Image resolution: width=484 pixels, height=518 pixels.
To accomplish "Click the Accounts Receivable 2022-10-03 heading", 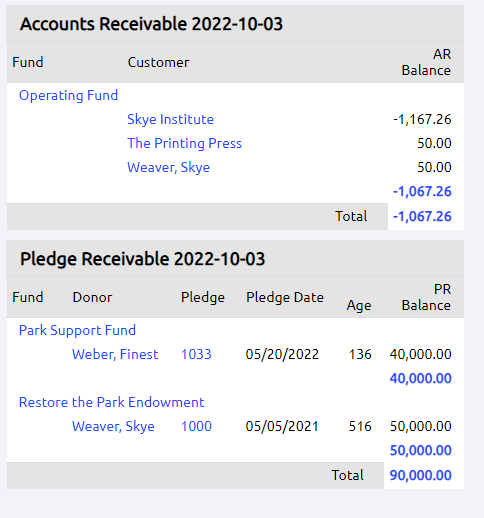I will tap(151, 24).
